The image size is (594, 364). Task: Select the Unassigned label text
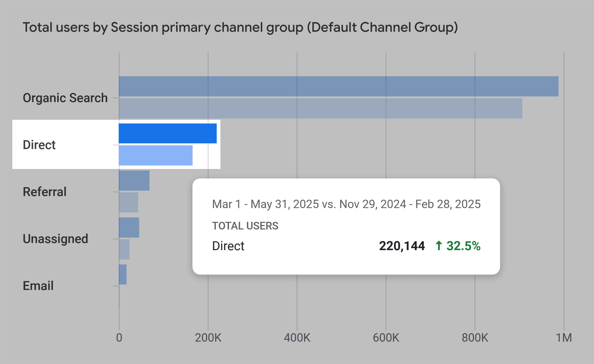click(55, 238)
